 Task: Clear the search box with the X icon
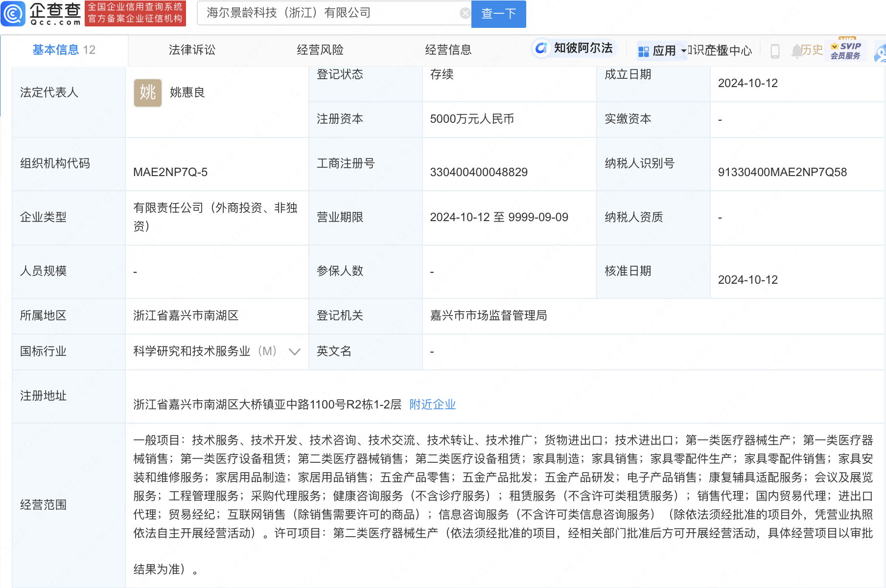tap(464, 13)
